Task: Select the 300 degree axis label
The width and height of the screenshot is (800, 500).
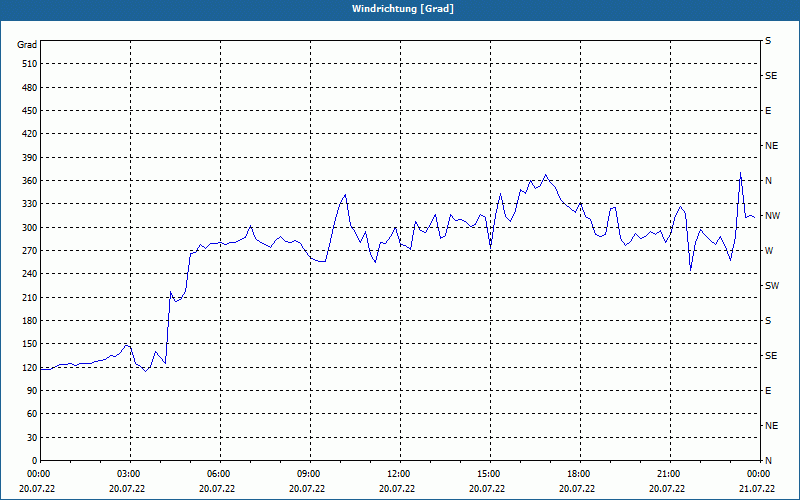Action: (x=30, y=227)
